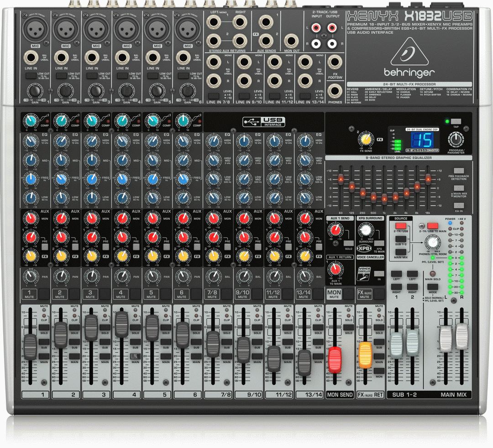Toggle the red 2-TR/USB To Main button

[x=433, y=226]
